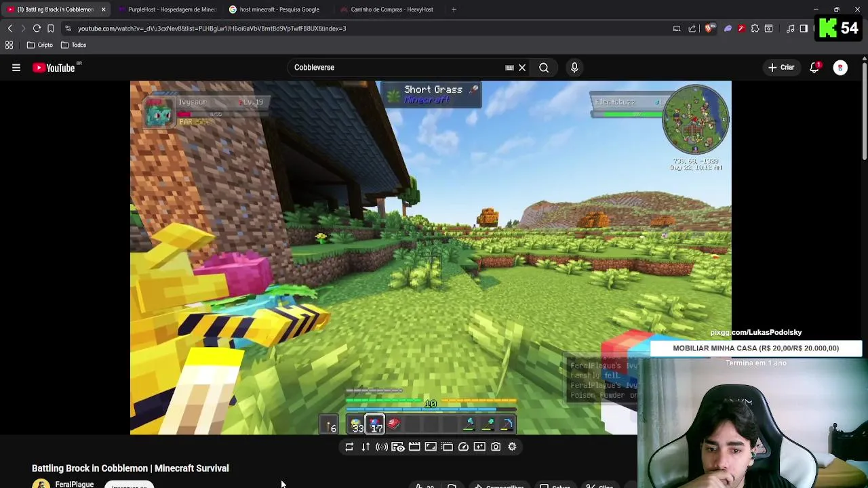Open YouTube notifications bell
The image size is (868, 488).
[x=814, y=68]
